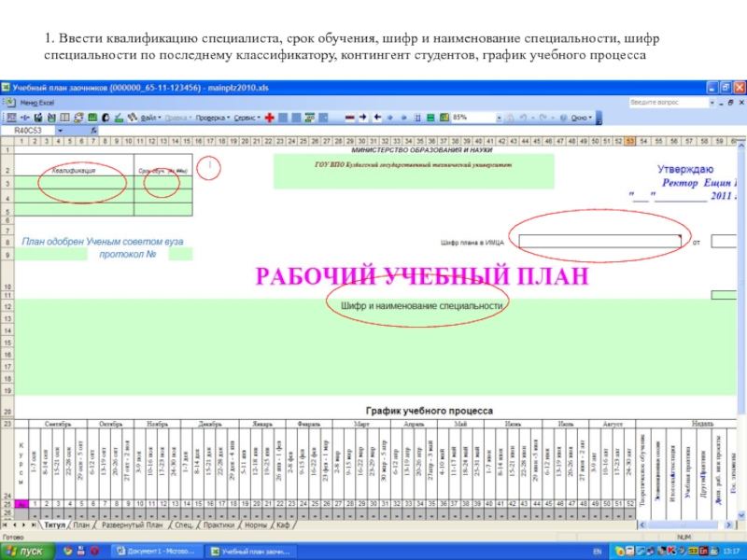The height and width of the screenshot is (560, 747).
Task: Click the Шифр и наименование специальности cell
Action: (x=422, y=306)
